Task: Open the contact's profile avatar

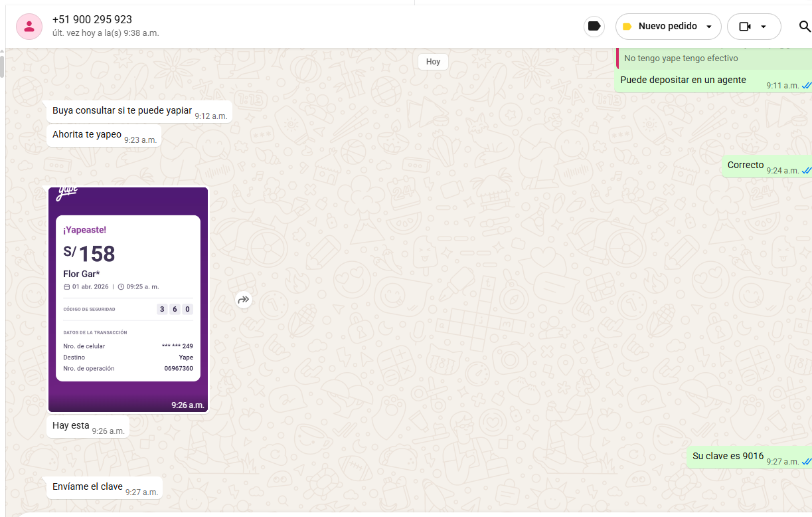Action: (x=29, y=27)
